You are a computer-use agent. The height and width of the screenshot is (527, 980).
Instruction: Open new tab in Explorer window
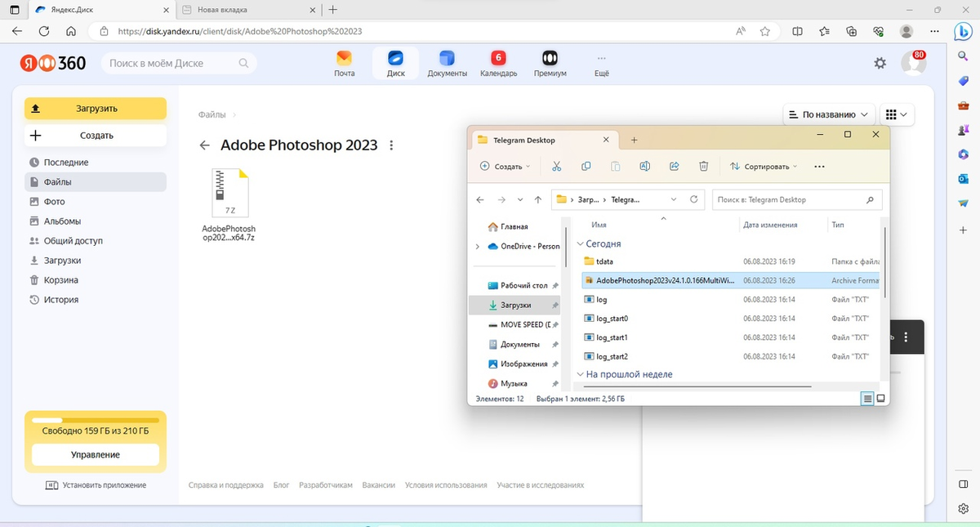click(x=635, y=140)
